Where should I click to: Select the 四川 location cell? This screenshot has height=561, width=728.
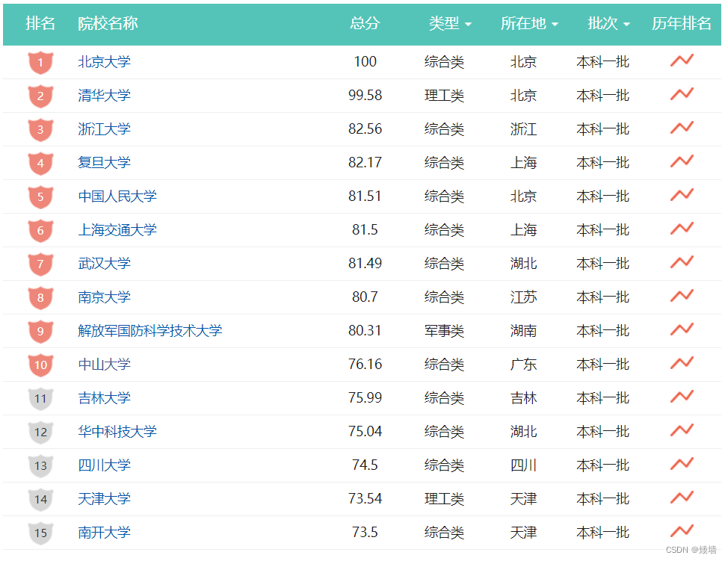tap(524, 465)
